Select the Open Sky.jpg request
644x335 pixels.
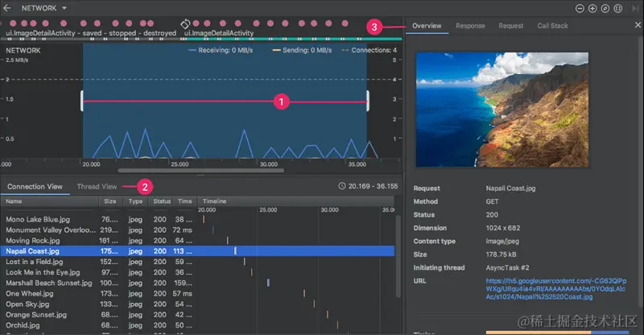click(x=197, y=304)
